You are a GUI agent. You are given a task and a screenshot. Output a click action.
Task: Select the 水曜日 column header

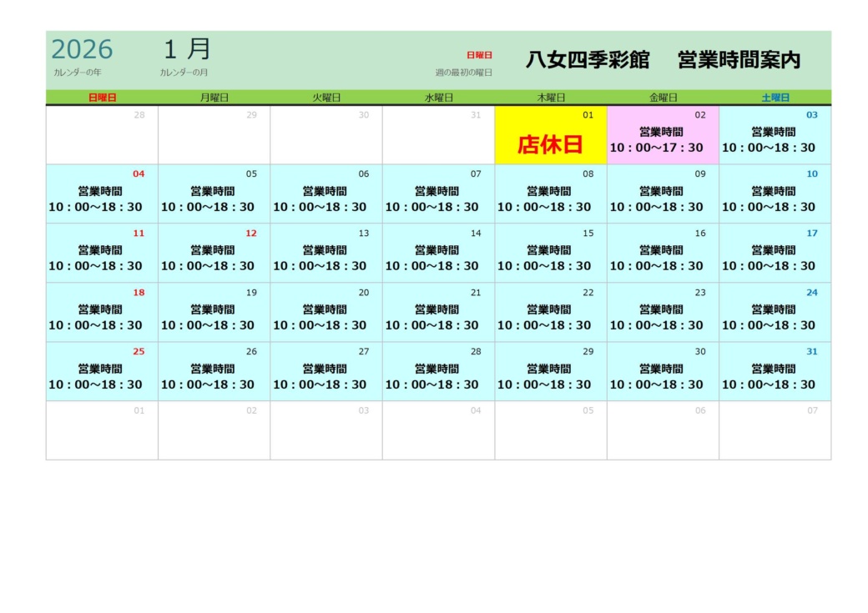pos(438,98)
